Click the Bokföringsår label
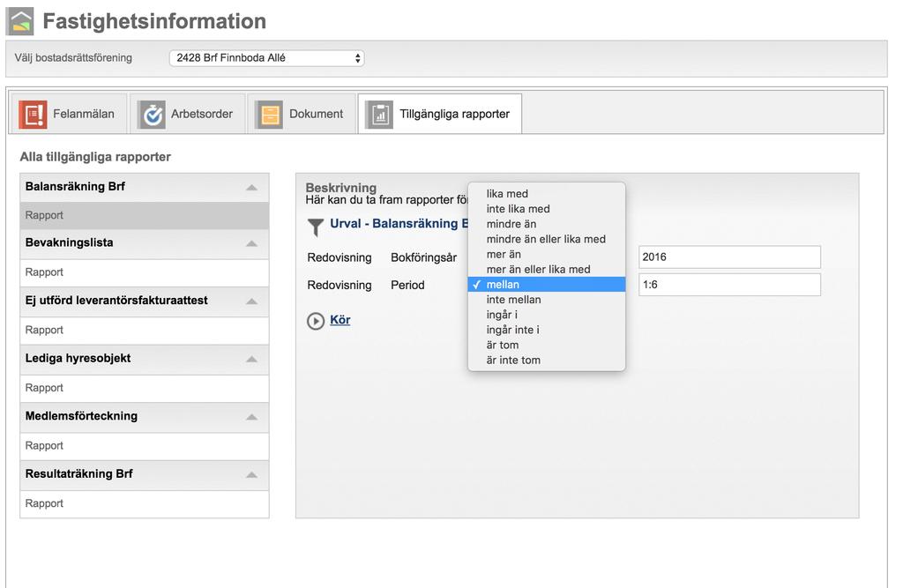This screenshot has width=903, height=588. [423, 257]
